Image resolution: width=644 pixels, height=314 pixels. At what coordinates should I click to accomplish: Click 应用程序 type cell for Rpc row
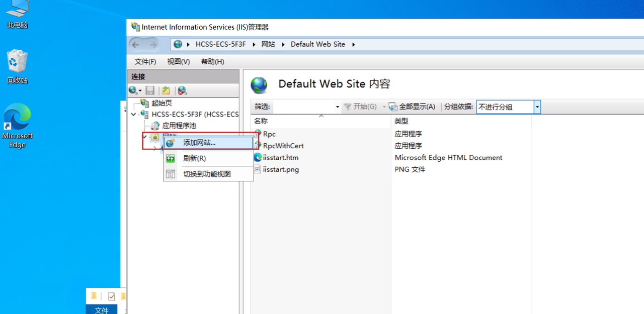[408, 134]
